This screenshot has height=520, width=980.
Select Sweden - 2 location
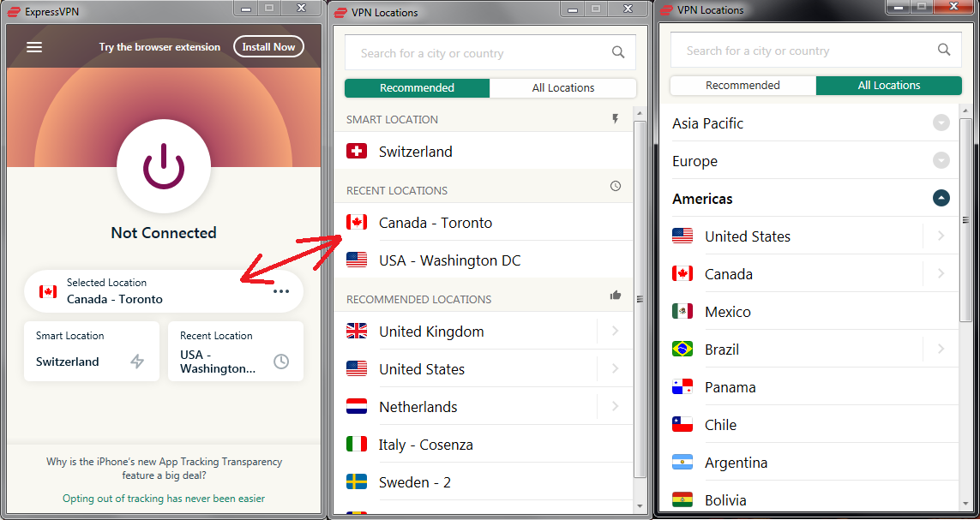coord(483,482)
